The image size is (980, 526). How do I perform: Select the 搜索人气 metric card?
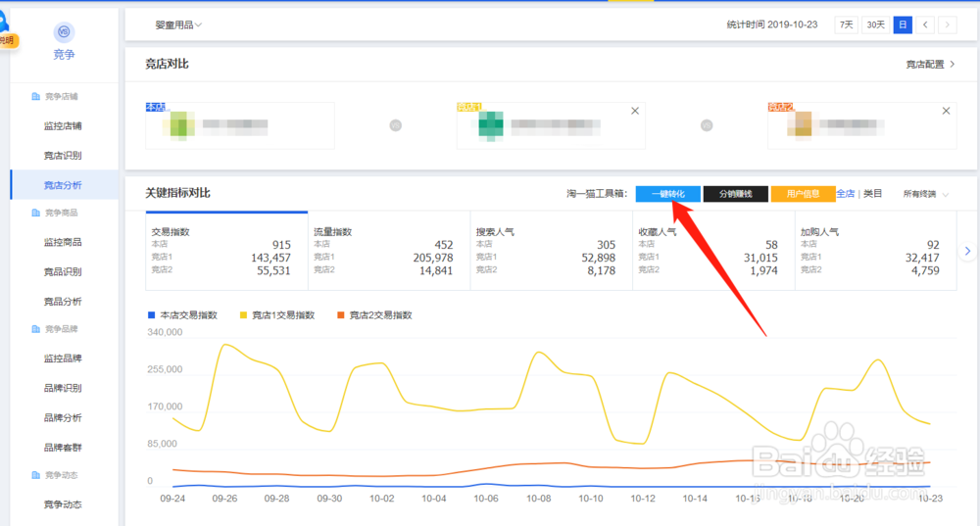[x=551, y=251]
